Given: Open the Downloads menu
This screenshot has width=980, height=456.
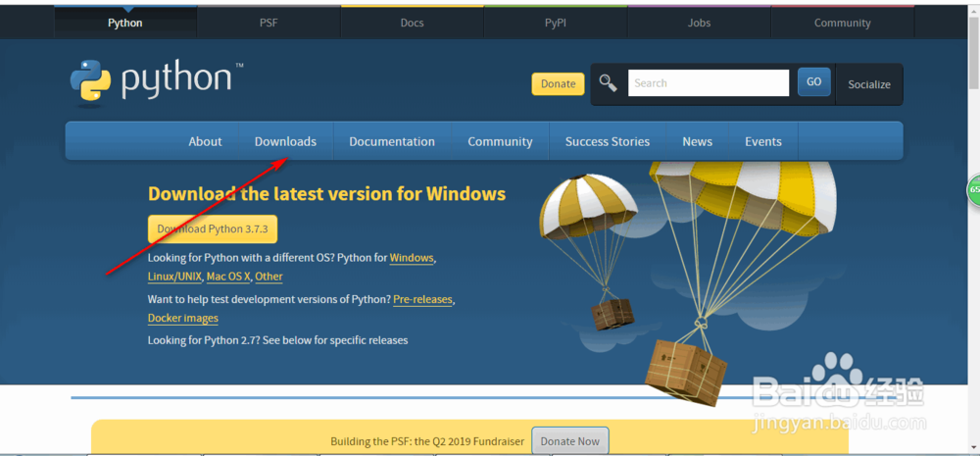Looking at the screenshot, I should tap(285, 141).
